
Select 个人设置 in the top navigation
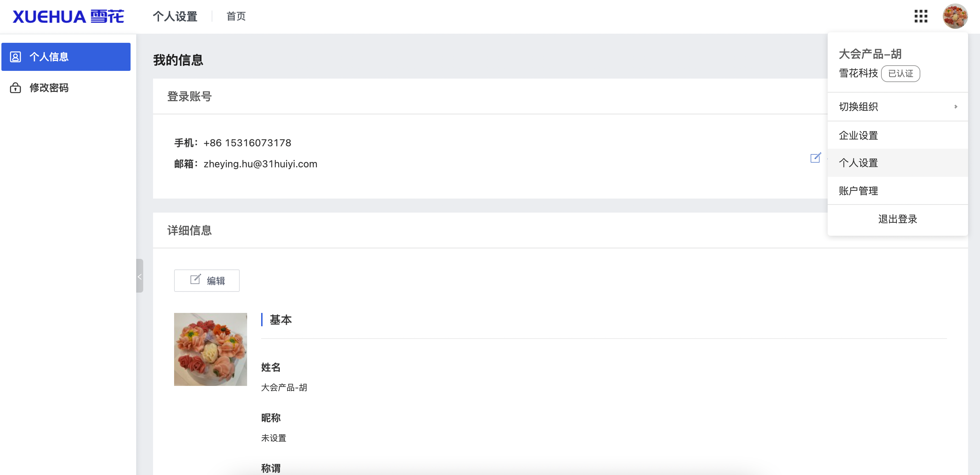pos(175,16)
